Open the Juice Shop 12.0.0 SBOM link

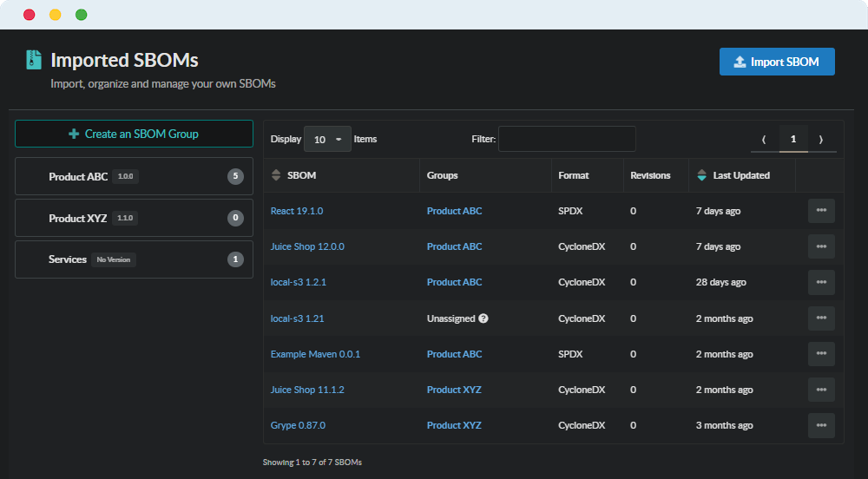[307, 246]
